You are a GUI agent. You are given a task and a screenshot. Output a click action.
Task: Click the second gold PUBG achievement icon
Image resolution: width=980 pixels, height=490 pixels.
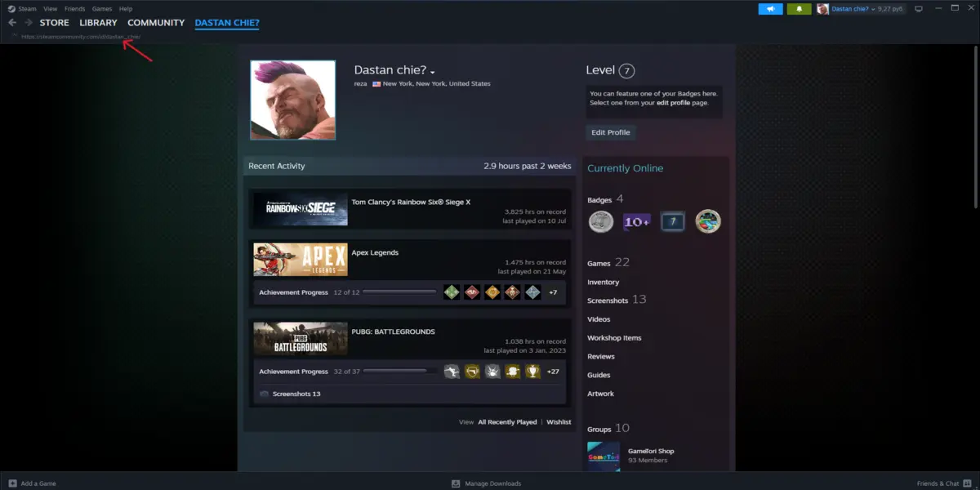(x=472, y=372)
